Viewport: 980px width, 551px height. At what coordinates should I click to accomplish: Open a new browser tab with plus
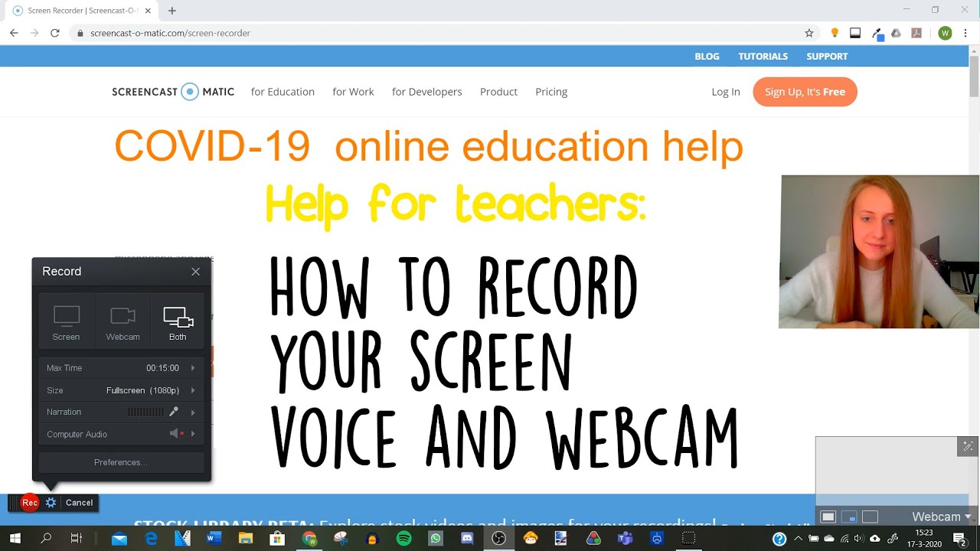tap(172, 11)
